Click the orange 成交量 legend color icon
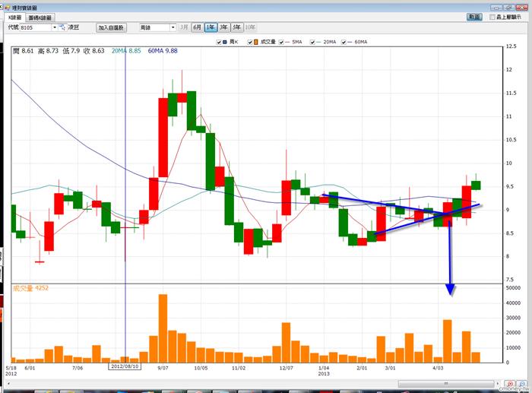 [257, 42]
